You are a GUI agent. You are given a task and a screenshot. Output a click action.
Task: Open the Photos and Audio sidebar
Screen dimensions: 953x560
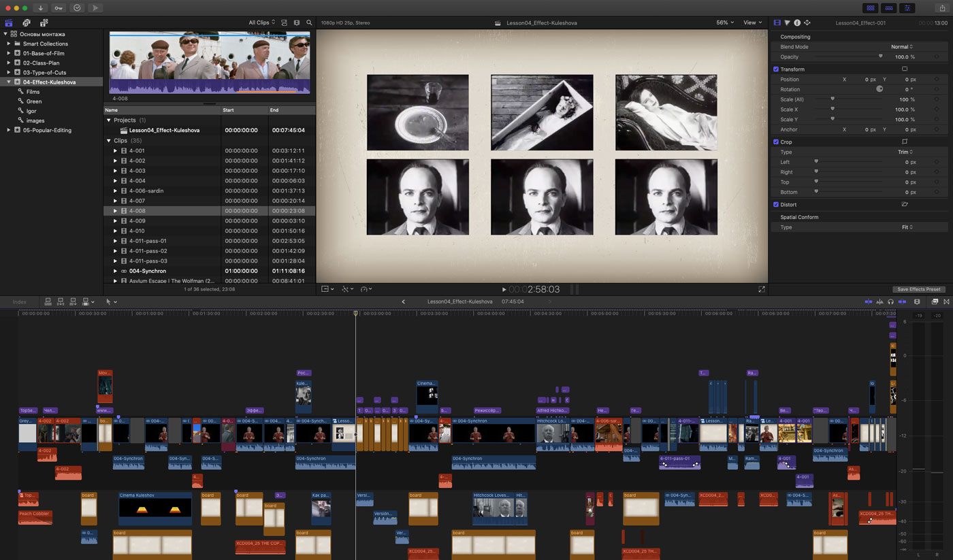pyautogui.click(x=26, y=22)
